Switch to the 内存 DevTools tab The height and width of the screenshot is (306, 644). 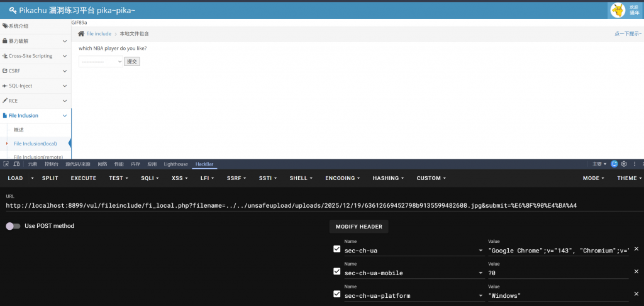coord(136,164)
